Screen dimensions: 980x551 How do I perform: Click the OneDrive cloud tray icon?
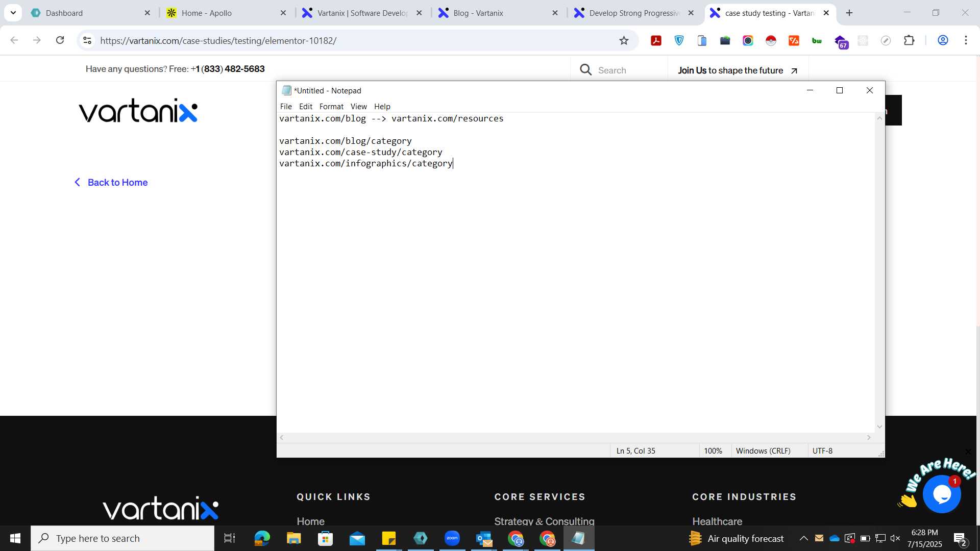click(835, 538)
